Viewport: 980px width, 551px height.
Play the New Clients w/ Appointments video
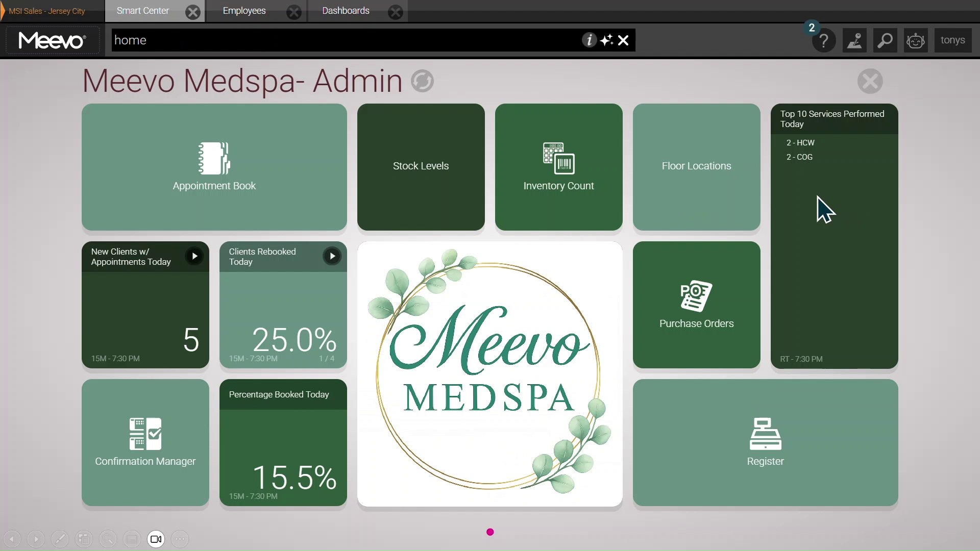click(x=194, y=256)
